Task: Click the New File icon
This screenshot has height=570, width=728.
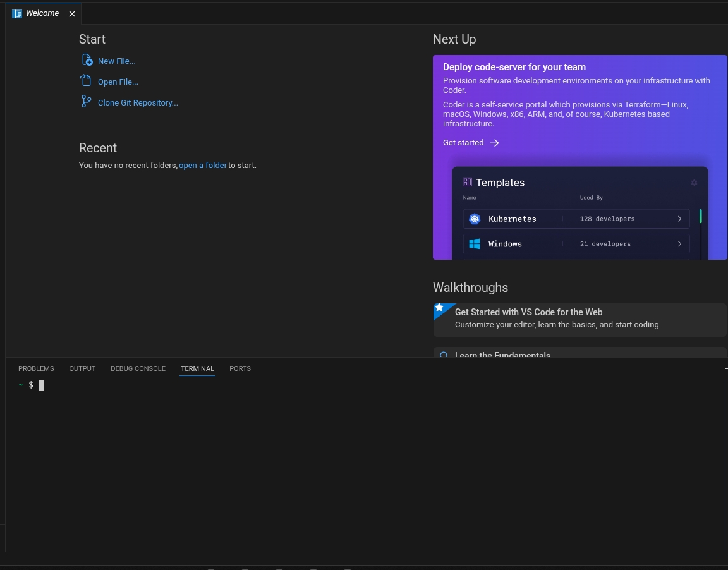Action: tap(87, 60)
